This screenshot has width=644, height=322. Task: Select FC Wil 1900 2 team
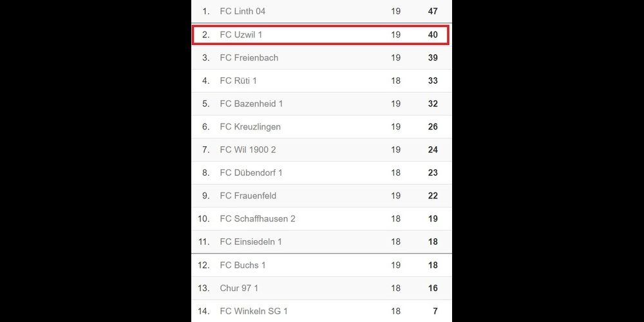click(x=248, y=150)
